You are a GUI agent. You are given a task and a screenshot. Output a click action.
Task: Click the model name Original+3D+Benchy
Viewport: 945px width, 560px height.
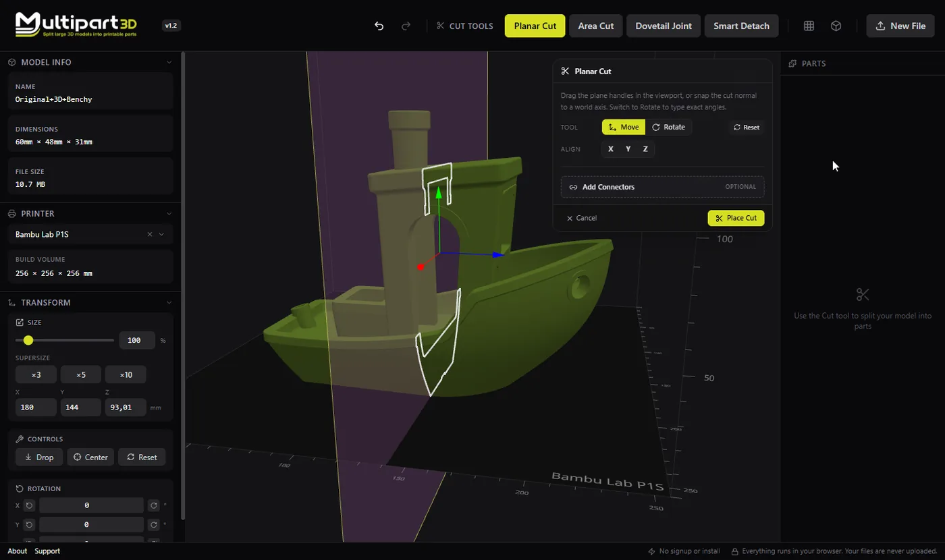[54, 99]
